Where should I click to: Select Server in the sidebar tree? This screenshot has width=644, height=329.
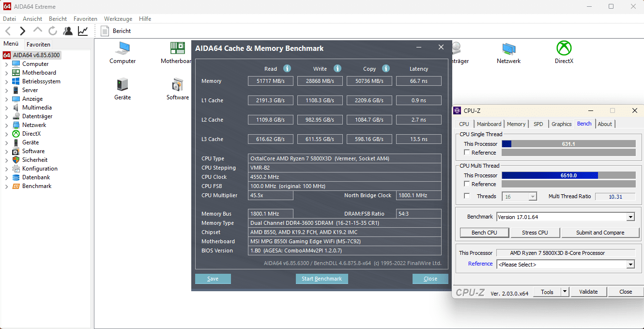click(30, 90)
